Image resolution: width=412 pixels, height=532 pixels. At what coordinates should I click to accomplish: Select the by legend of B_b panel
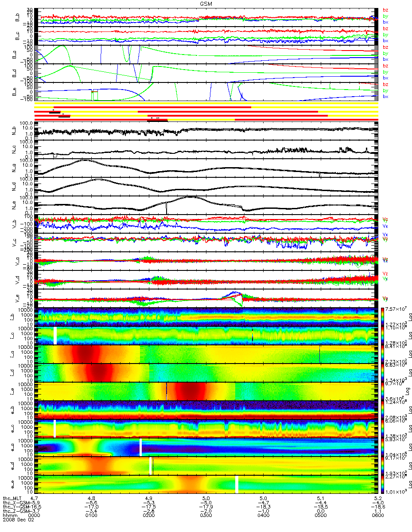[385, 16]
